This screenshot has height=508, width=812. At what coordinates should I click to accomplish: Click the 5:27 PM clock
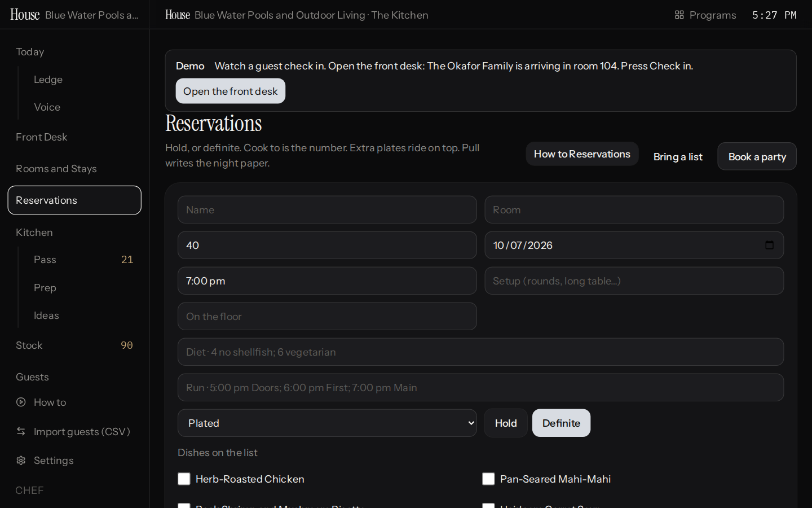tap(774, 15)
